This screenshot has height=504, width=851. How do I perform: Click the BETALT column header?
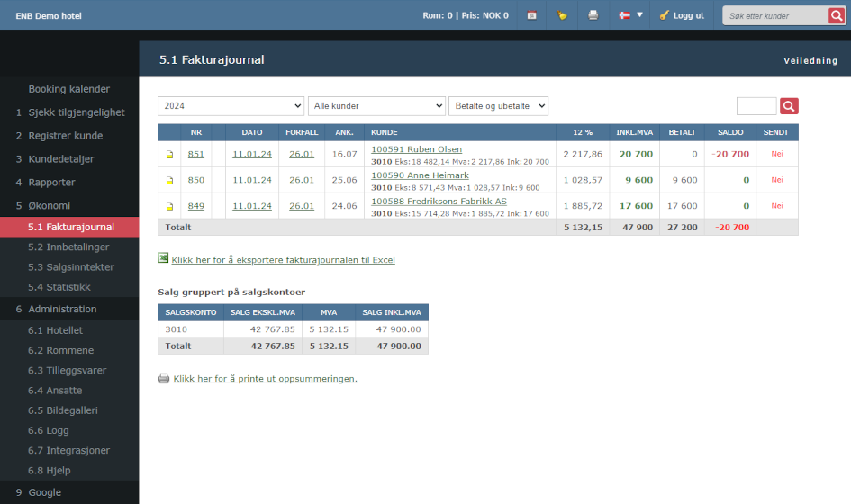pos(683,132)
